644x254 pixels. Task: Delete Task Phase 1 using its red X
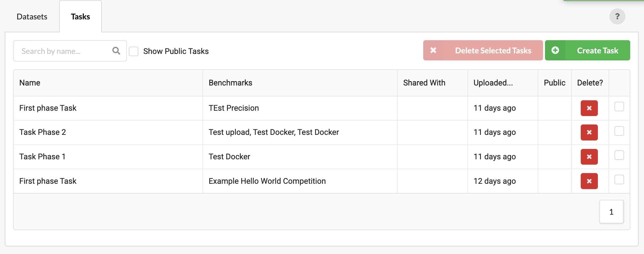(x=589, y=157)
